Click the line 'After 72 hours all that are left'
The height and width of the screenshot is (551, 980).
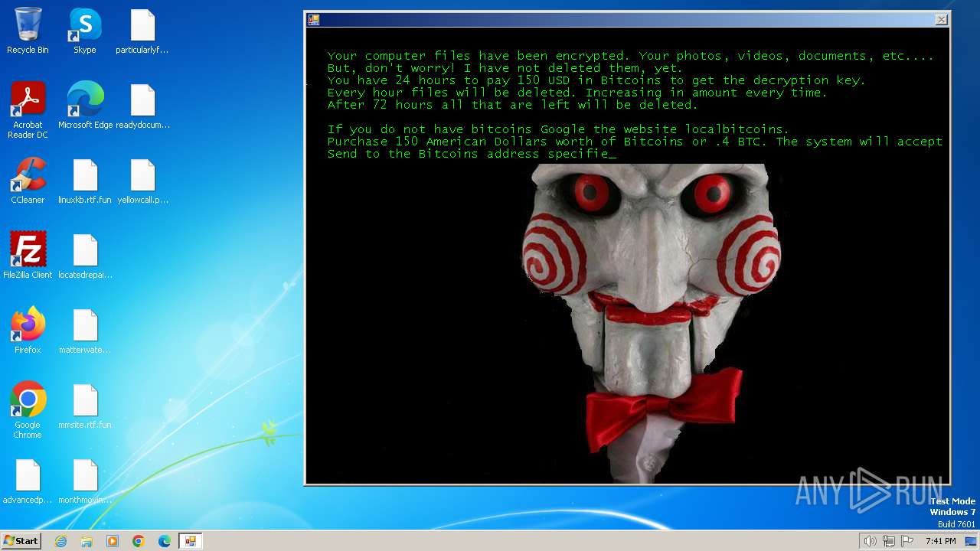512,105
